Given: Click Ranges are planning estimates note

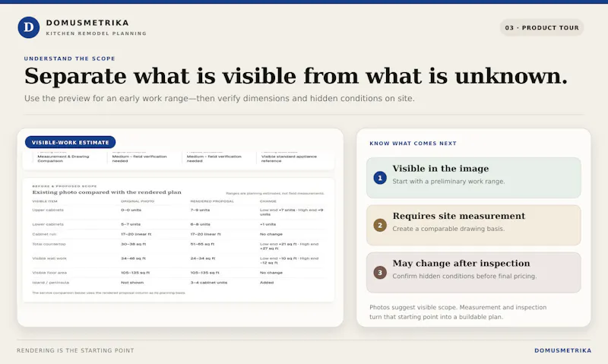Looking at the screenshot, I should coord(275,194).
